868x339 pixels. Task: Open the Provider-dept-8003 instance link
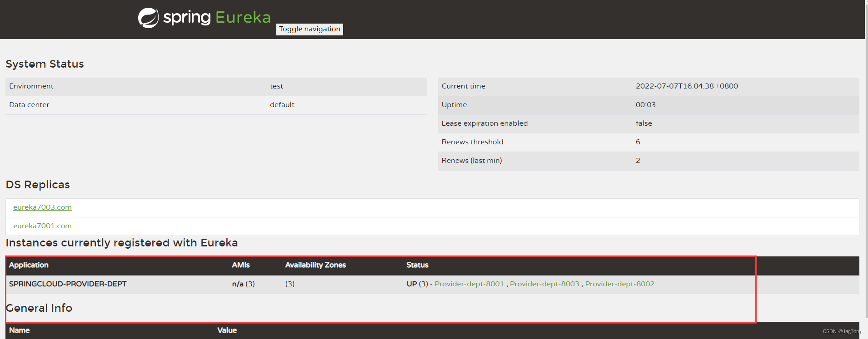point(544,284)
